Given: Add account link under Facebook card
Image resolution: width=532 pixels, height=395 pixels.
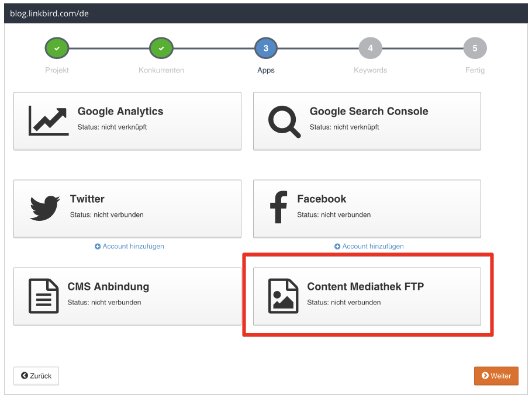Looking at the screenshot, I should coord(369,246).
